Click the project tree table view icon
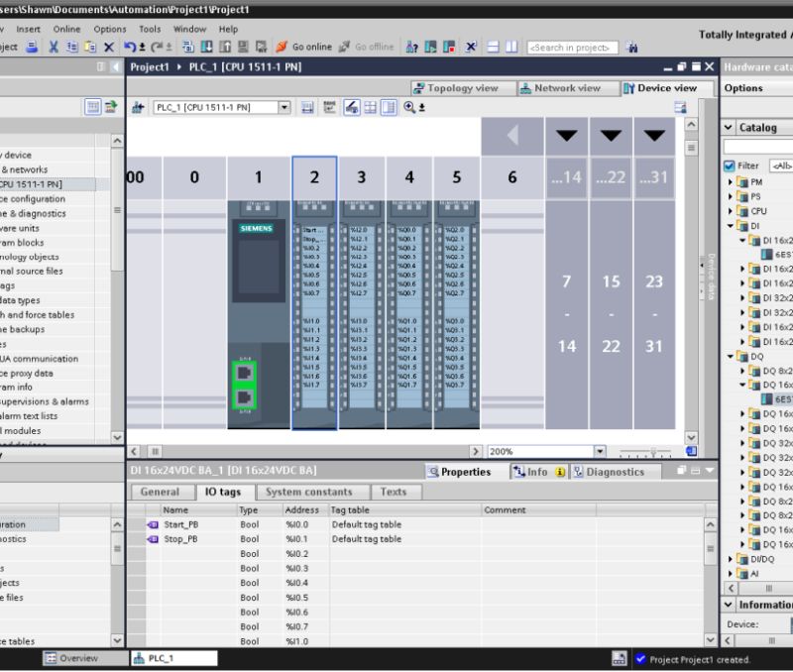The image size is (793, 672). [92, 107]
